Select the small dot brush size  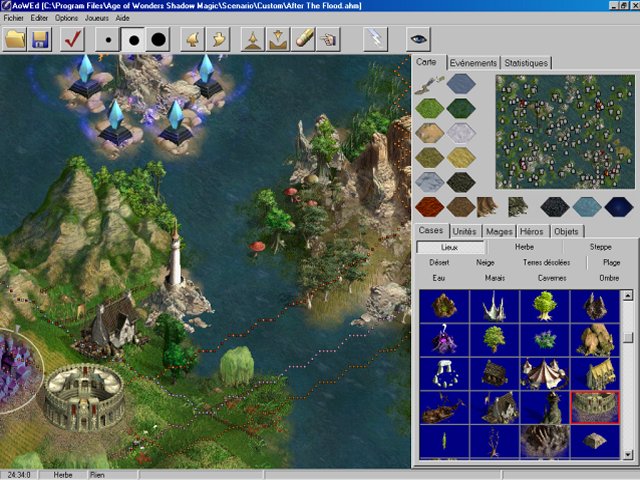pos(108,40)
